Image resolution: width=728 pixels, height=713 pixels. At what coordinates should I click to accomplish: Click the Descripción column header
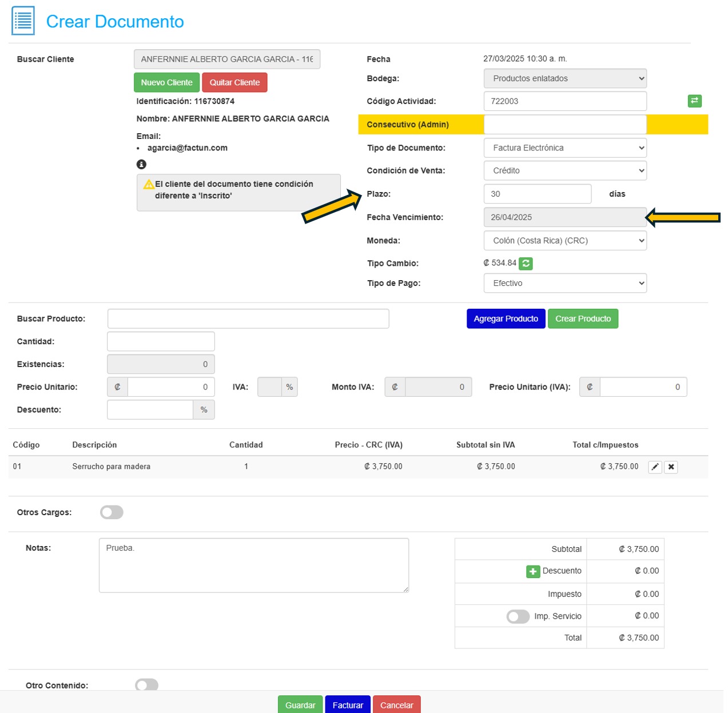click(94, 445)
